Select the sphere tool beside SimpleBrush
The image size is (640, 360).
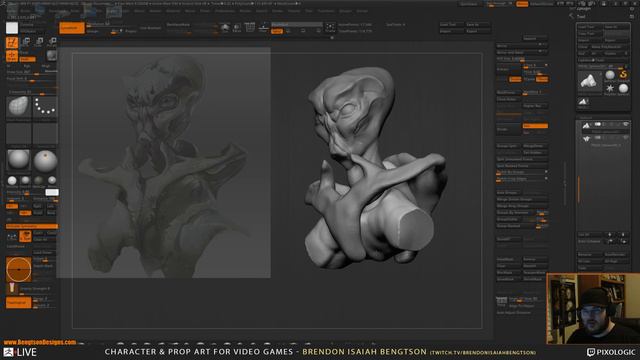[x=610, y=75]
